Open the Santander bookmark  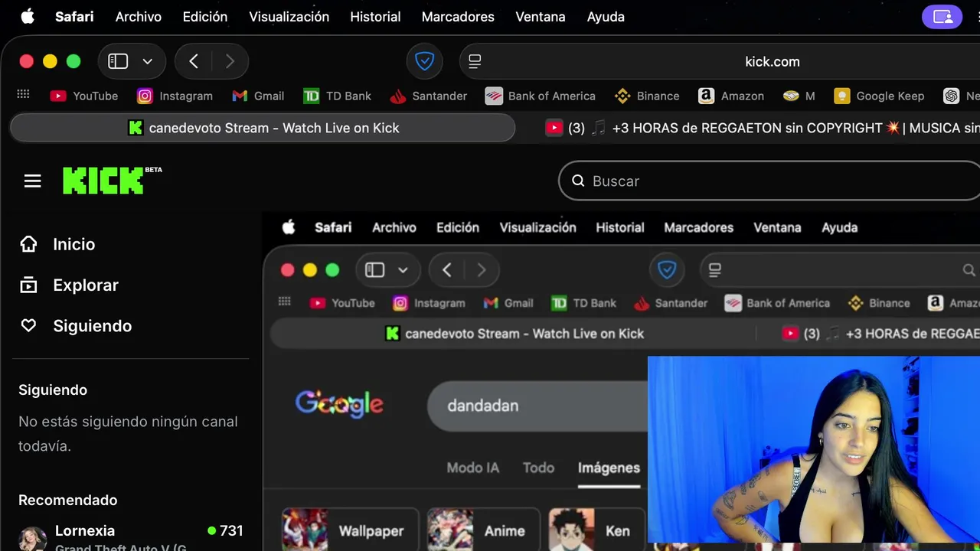coord(428,96)
